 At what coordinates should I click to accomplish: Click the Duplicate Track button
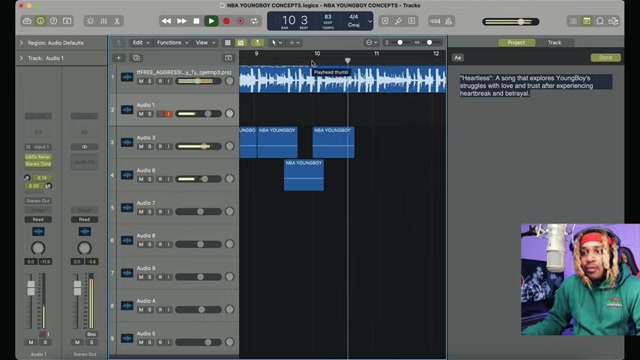click(x=136, y=58)
